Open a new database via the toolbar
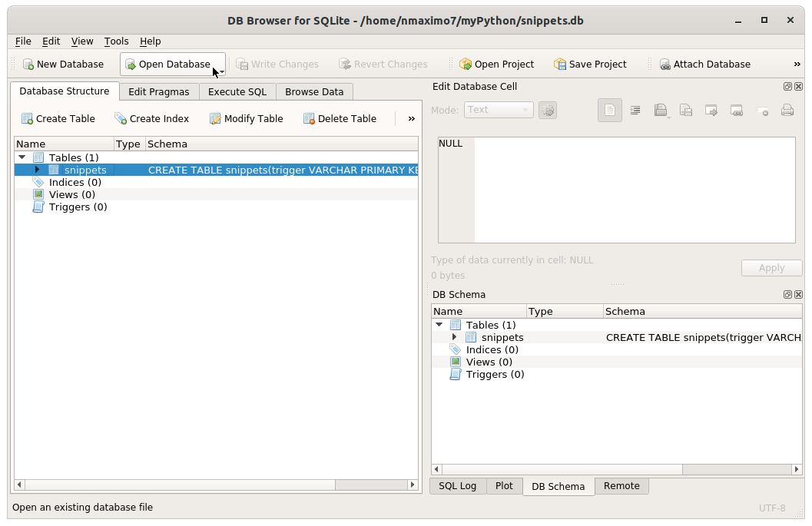Image resolution: width=812 pixels, height=526 pixels. click(64, 64)
